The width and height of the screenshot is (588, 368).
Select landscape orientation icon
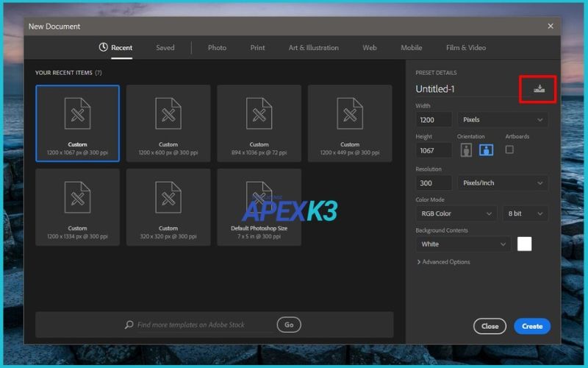[486, 150]
